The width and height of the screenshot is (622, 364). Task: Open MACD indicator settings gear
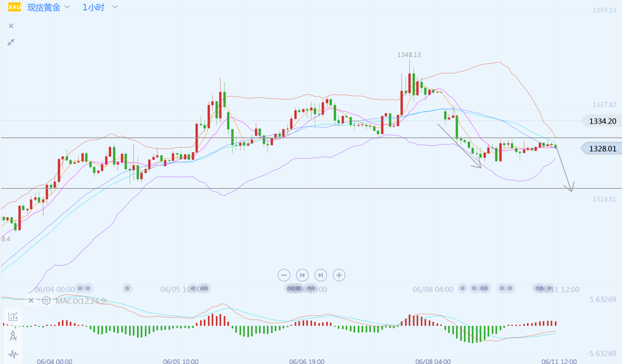coord(46,300)
